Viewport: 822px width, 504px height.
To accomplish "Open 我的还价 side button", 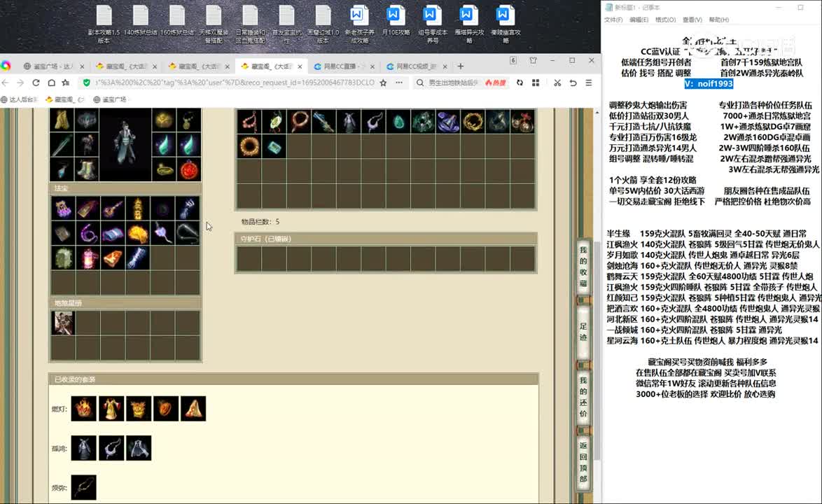I will pos(583,397).
